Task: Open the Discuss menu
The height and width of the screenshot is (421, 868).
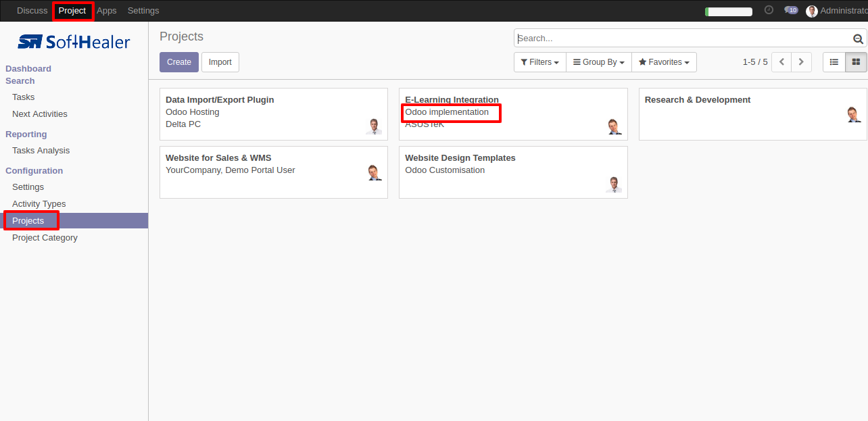Action: pos(32,11)
